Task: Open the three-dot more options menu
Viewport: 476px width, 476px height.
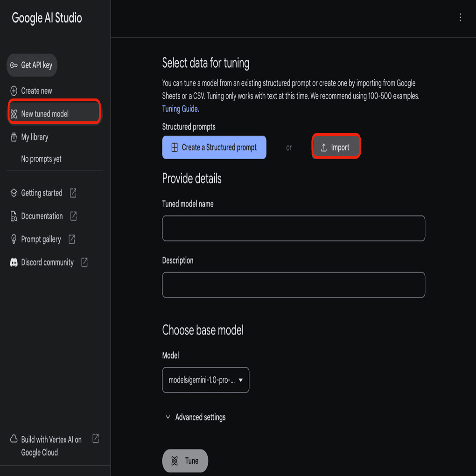Action: pyautogui.click(x=460, y=18)
